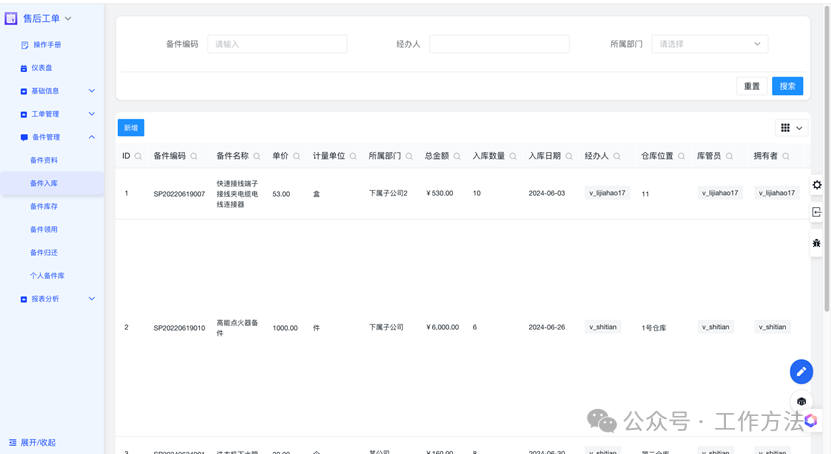The width and height of the screenshot is (831, 454).
Task: Click search icon next to 备件编码 column header
Action: [x=194, y=157]
